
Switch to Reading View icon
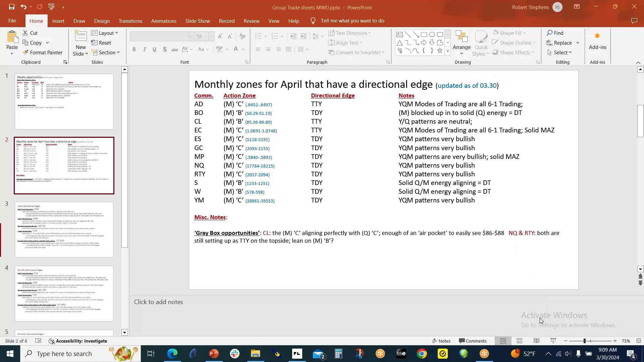click(536, 341)
